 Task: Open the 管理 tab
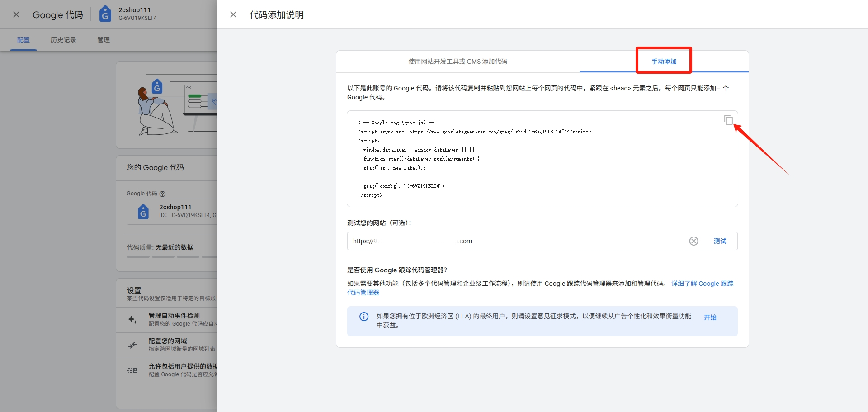(104, 40)
